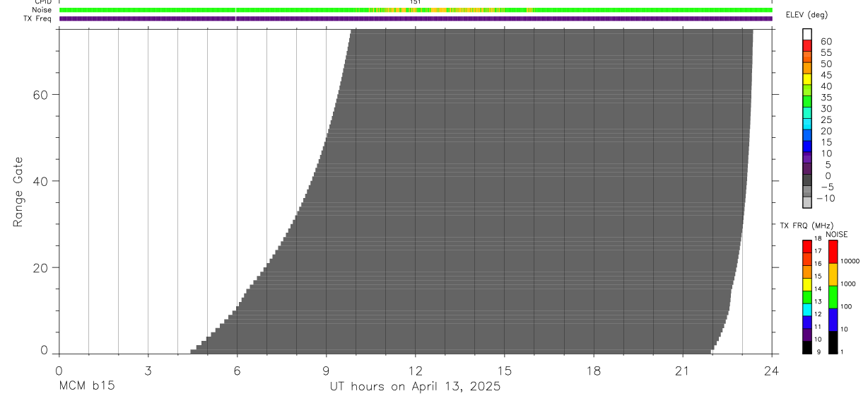Click the black 9–10 MHz TX FRQ swatch
The height and width of the screenshot is (401, 868).
click(x=807, y=347)
